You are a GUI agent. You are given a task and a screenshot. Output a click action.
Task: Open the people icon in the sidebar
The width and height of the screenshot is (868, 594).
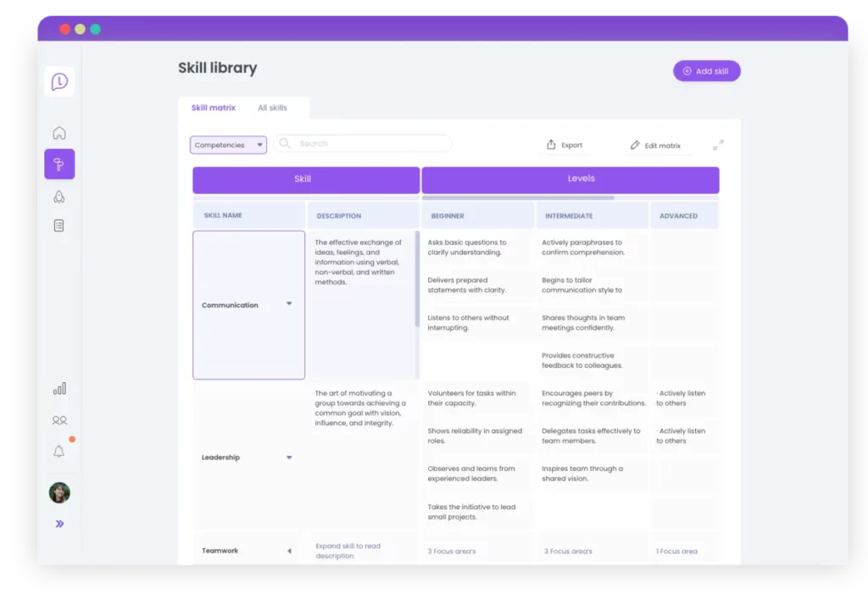(59, 419)
